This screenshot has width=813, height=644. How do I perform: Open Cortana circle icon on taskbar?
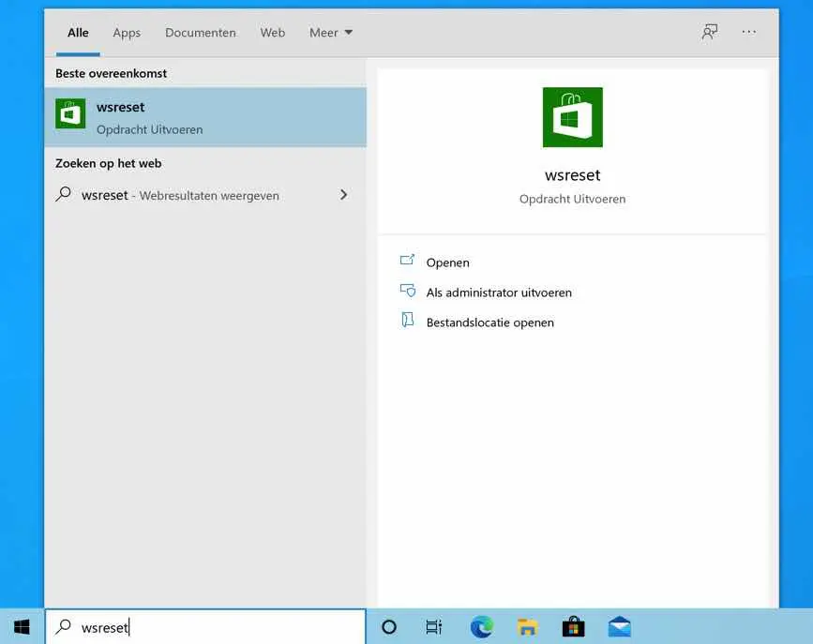[x=389, y=627]
